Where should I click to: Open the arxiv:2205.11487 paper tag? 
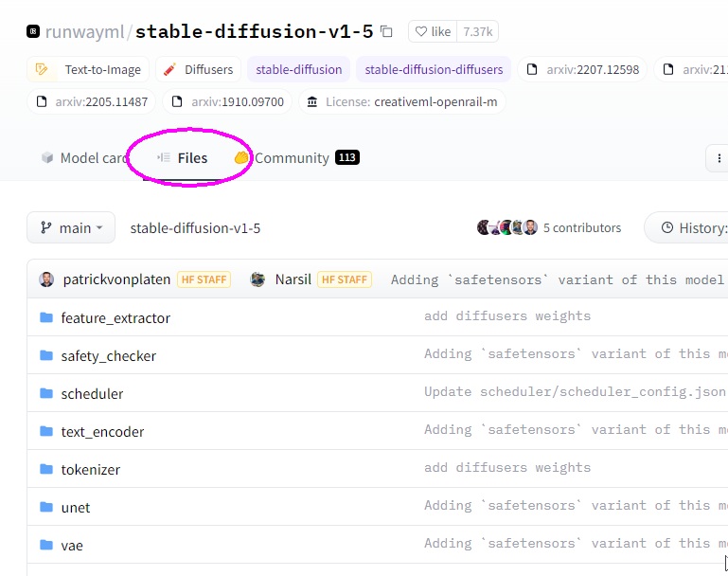92,101
